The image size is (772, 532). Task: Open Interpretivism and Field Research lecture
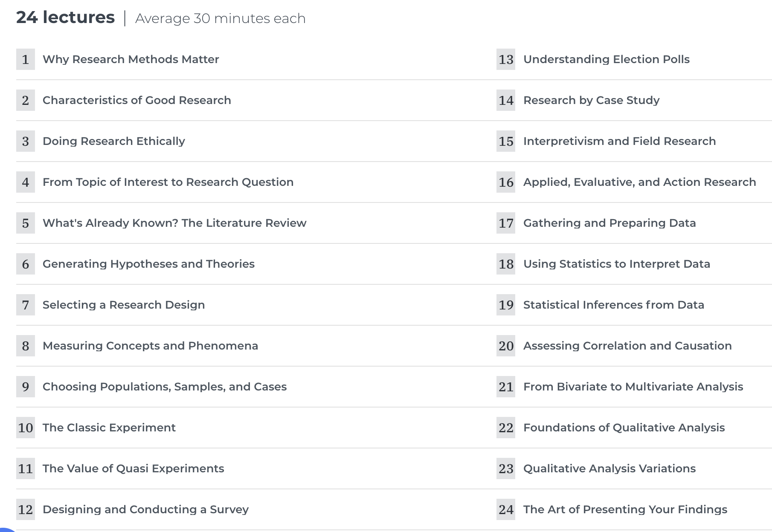[x=620, y=141]
